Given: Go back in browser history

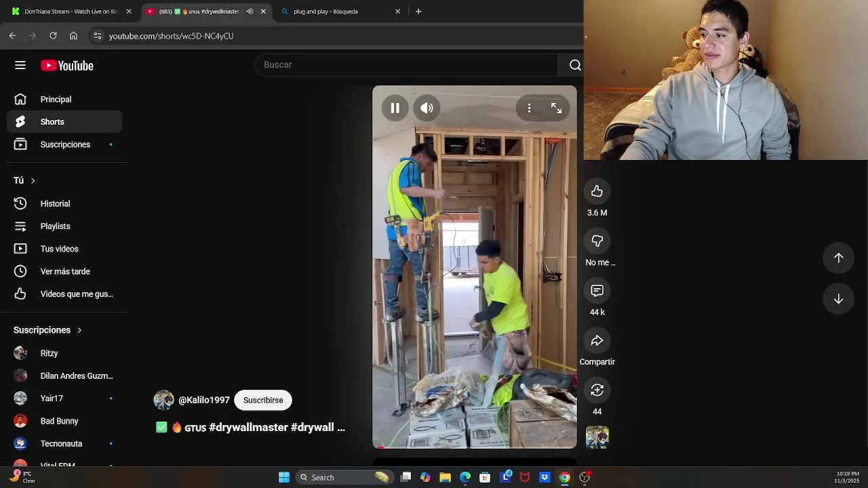Looking at the screenshot, I should click(13, 36).
